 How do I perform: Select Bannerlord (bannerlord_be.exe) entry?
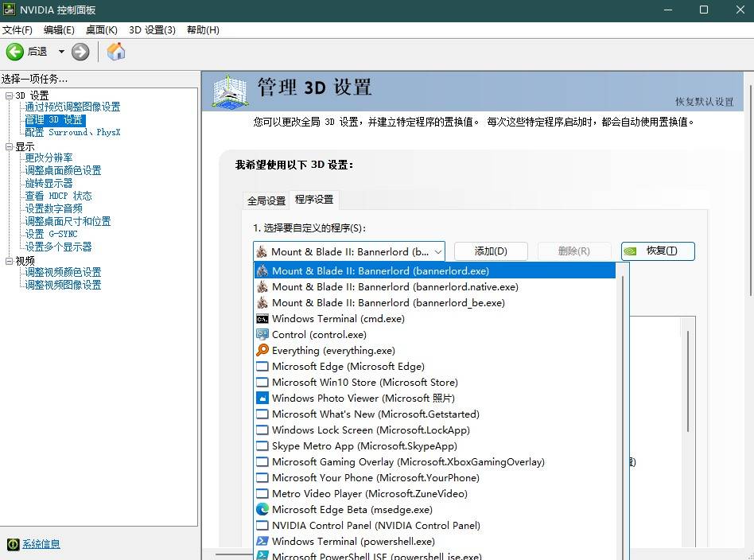pos(435,302)
